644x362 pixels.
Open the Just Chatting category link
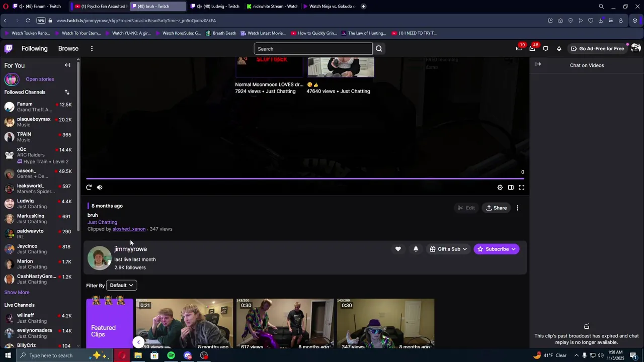(x=102, y=222)
